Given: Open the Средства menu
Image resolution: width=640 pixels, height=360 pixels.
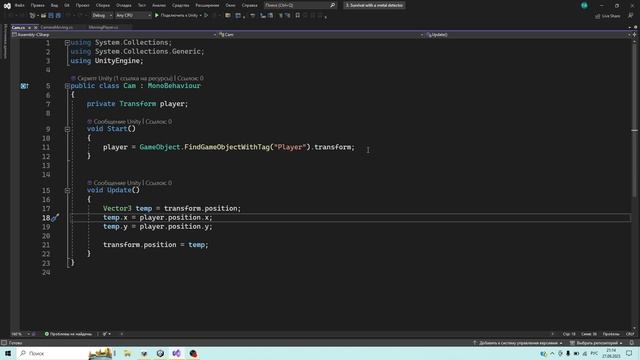Looking at the screenshot, I should pos(180,5).
